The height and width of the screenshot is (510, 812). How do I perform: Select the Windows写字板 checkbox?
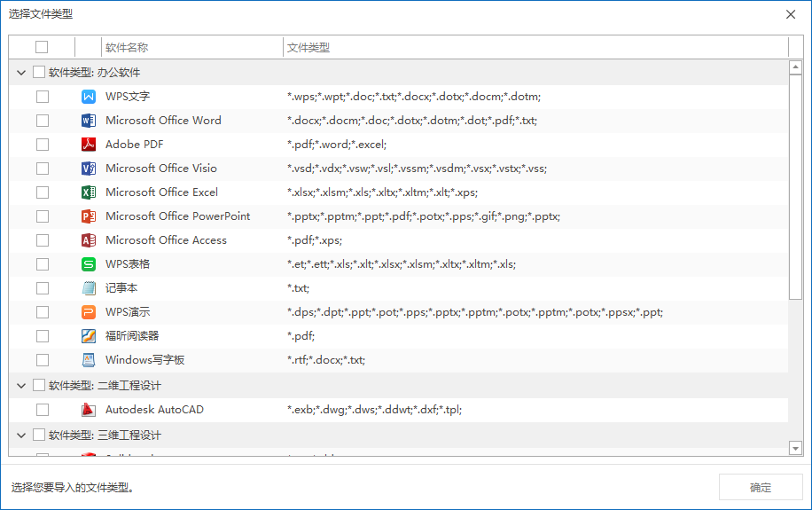tap(43, 360)
